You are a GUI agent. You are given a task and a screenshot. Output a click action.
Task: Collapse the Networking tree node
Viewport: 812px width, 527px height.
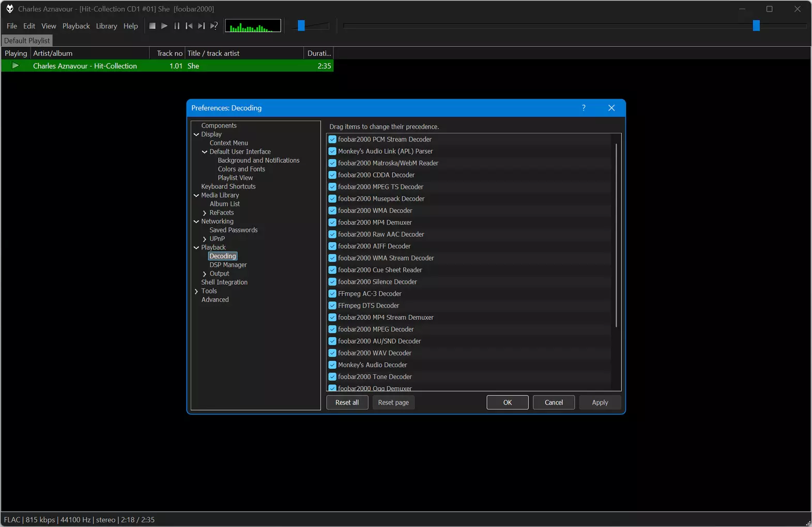pos(196,222)
